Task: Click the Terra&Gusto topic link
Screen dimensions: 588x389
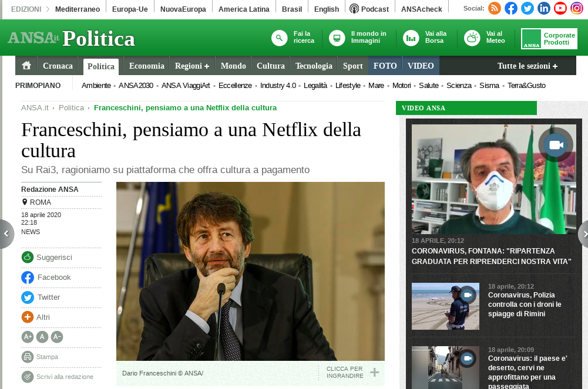Action: pyautogui.click(x=526, y=85)
